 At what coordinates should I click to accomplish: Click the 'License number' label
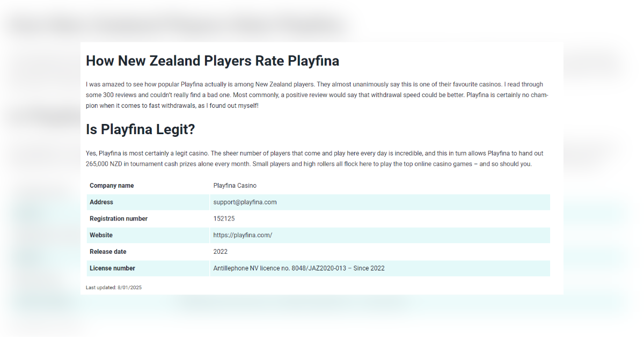pos(113,268)
